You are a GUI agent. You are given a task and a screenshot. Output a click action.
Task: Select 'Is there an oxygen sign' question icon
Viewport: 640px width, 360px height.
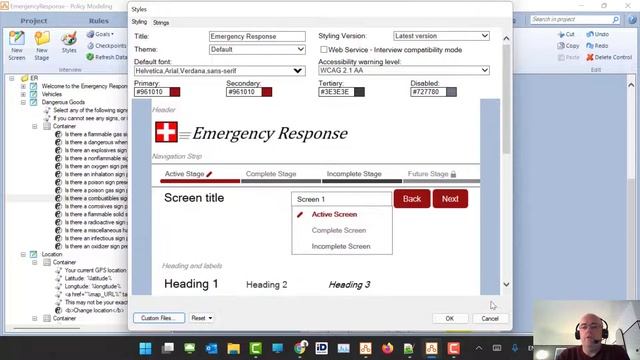click(x=58, y=166)
